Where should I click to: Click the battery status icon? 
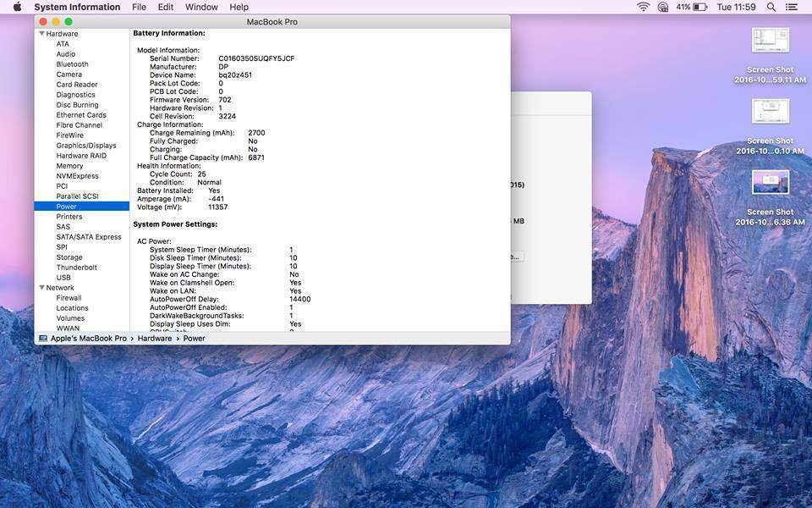(700, 7)
